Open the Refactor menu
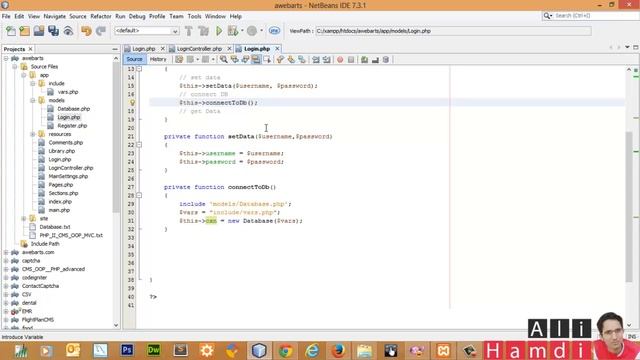 (100, 16)
